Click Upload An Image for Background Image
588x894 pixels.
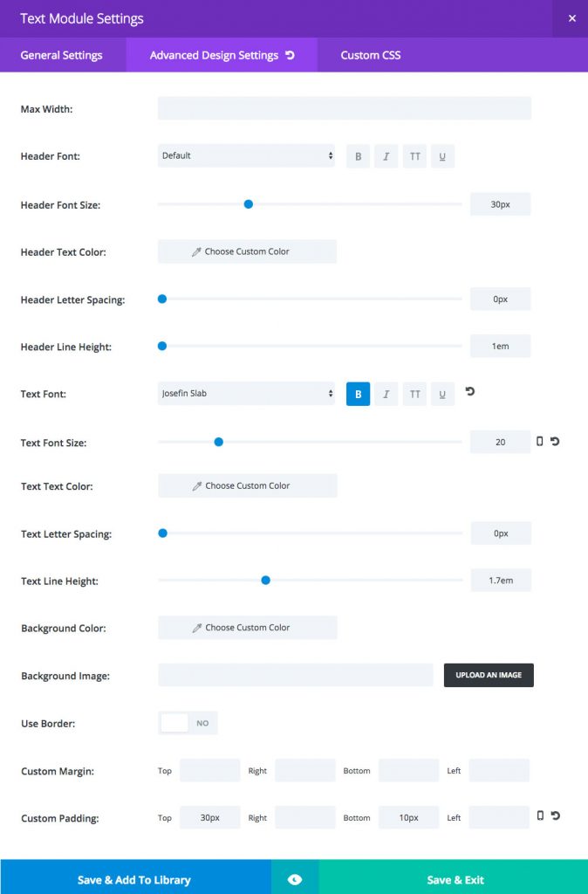point(489,675)
